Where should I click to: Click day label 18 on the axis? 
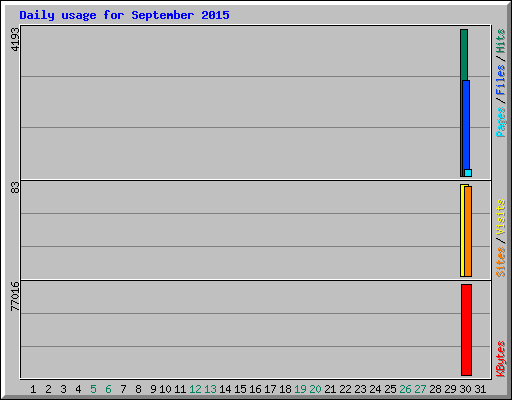[x=285, y=389]
